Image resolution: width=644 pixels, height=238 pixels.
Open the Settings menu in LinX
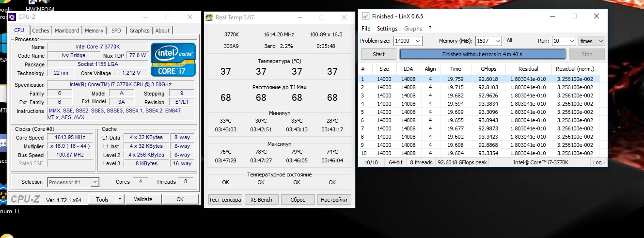(387, 29)
